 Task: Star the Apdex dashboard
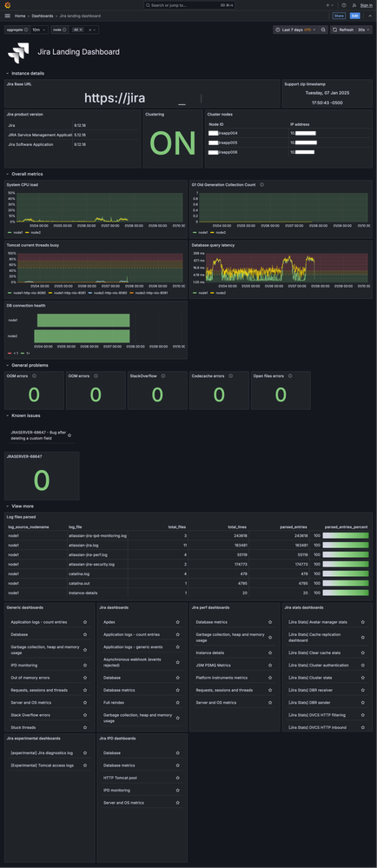[178, 622]
